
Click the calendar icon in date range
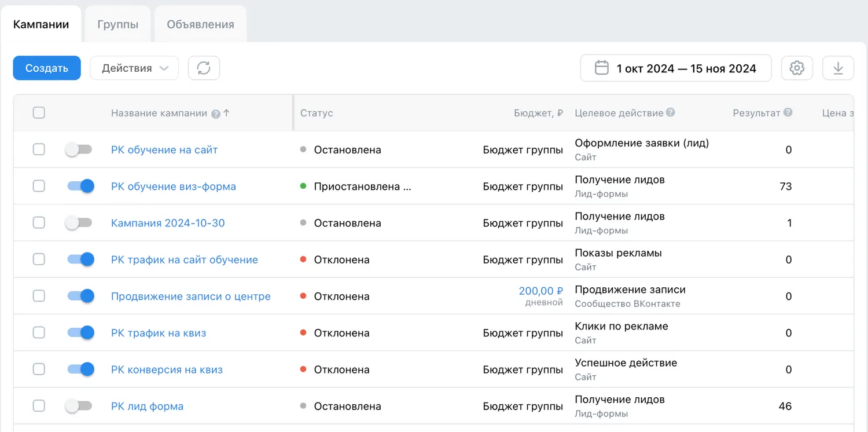[602, 68]
